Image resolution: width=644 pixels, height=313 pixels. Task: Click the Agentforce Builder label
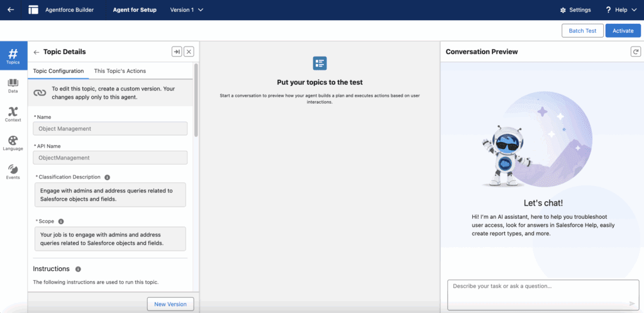(x=69, y=10)
